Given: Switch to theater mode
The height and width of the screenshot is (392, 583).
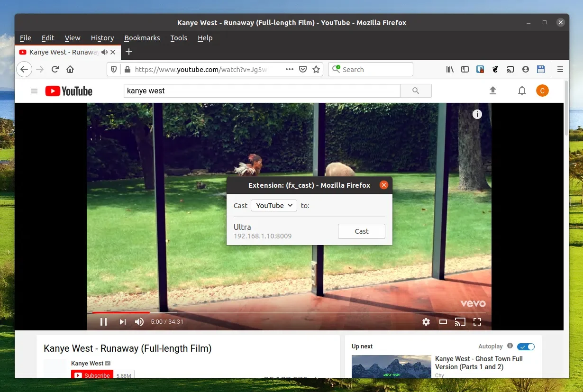Looking at the screenshot, I should 443,322.
